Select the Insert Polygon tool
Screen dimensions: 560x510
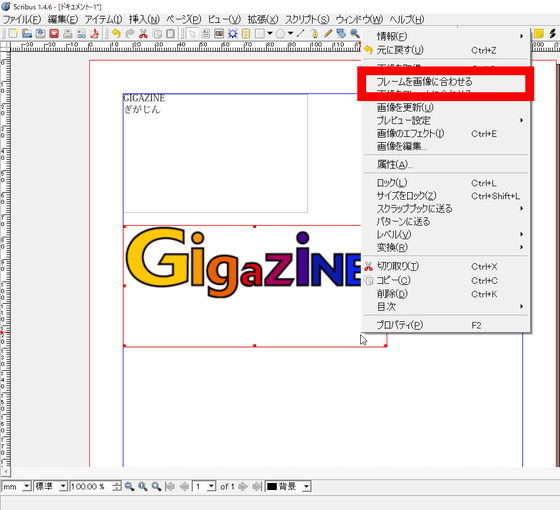click(280, 34)
